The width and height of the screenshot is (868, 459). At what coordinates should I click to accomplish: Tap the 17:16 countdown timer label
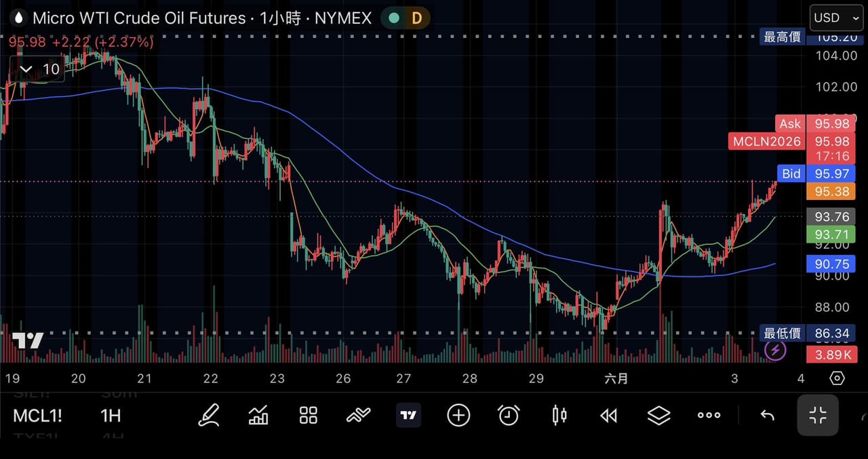pyautogui.click(x=832, y=156)
